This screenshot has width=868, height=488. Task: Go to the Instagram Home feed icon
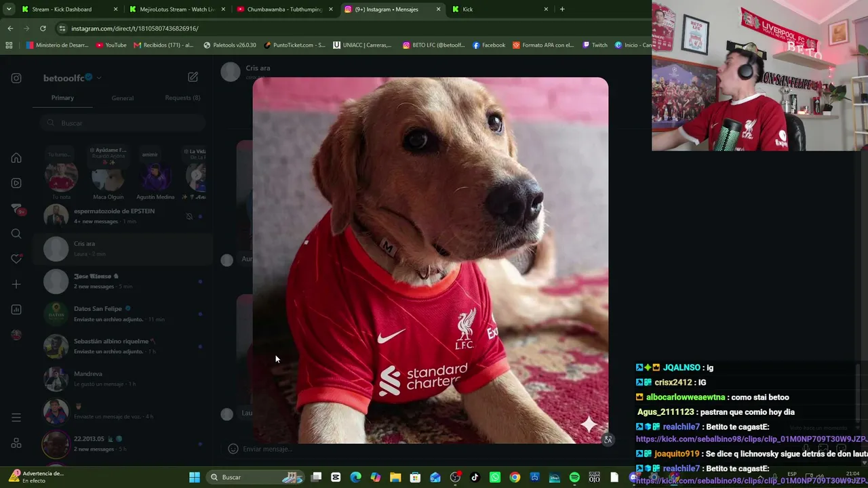(16, 158)
